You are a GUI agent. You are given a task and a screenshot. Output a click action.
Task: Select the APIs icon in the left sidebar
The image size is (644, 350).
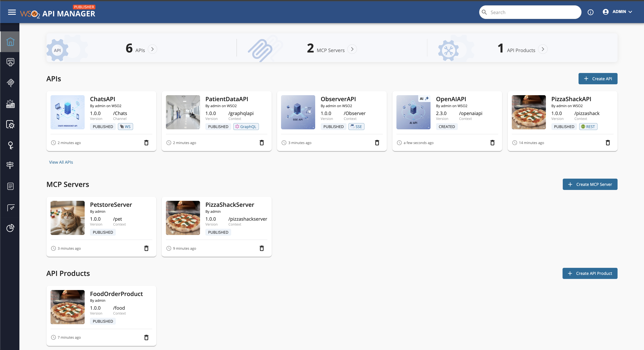[x=10, y=62]
